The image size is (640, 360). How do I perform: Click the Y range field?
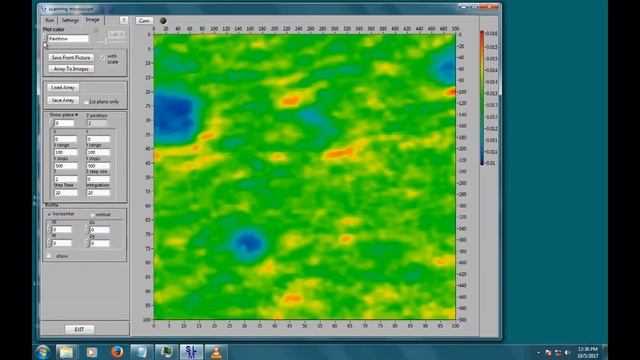[x=98, y=152]
